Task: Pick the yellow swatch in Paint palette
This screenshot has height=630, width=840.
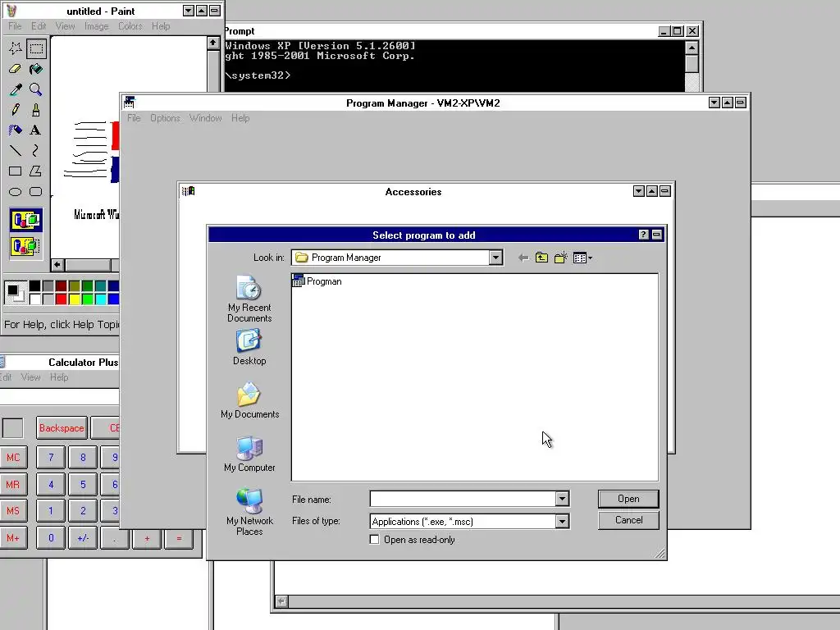Action: 75,299
